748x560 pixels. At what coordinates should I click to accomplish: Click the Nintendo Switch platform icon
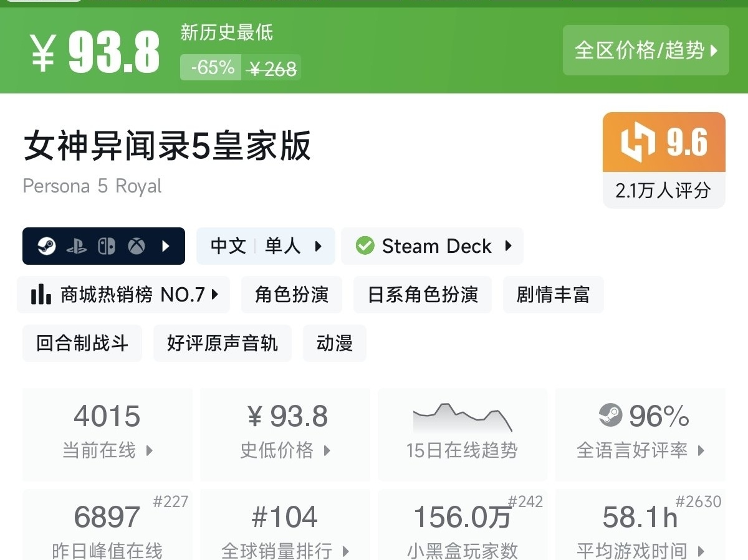click(x=107, y=247)
